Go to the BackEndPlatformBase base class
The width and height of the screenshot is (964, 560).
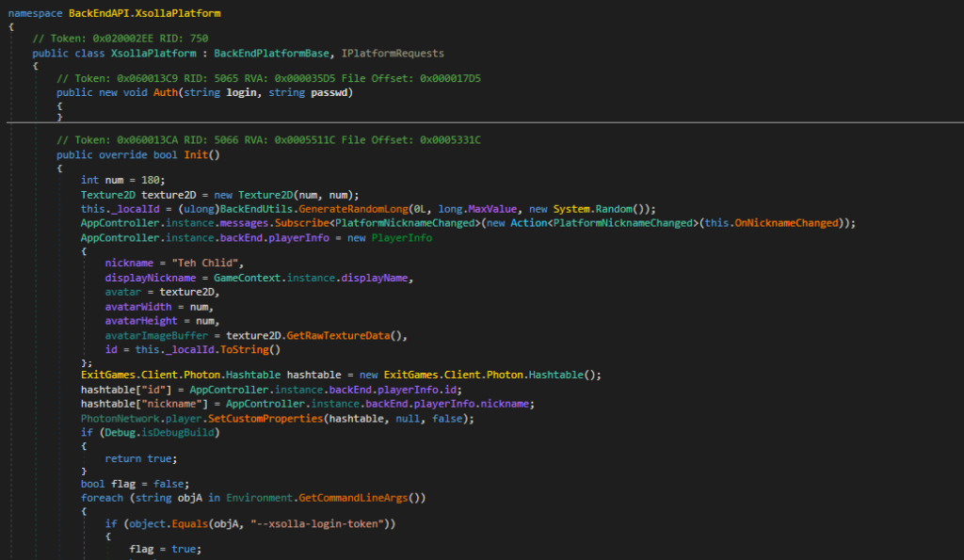271,53
